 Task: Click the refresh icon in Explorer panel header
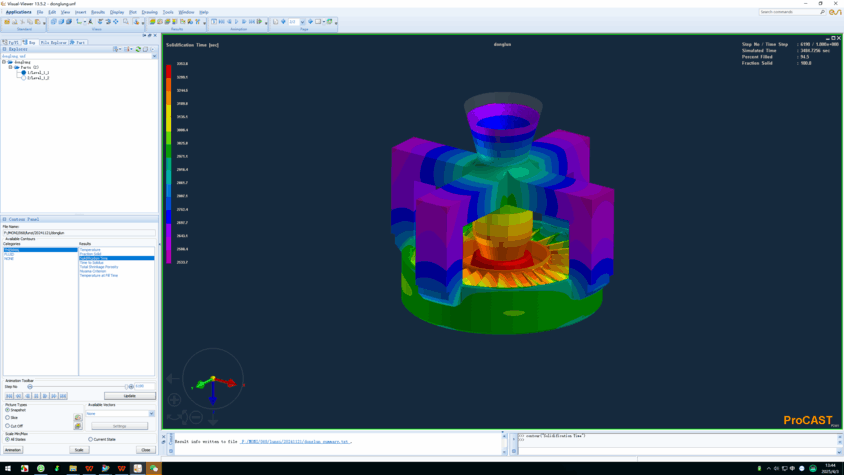(138, 49)
